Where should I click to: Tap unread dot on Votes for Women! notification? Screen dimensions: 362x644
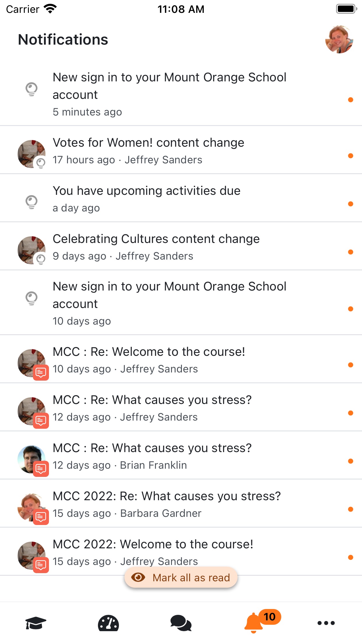(x=351, y=156)
